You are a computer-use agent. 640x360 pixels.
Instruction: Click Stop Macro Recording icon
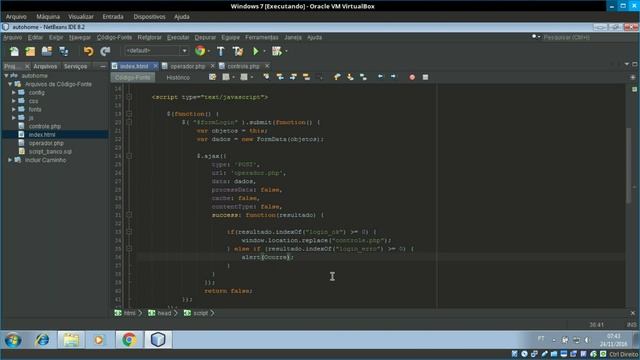425,77
